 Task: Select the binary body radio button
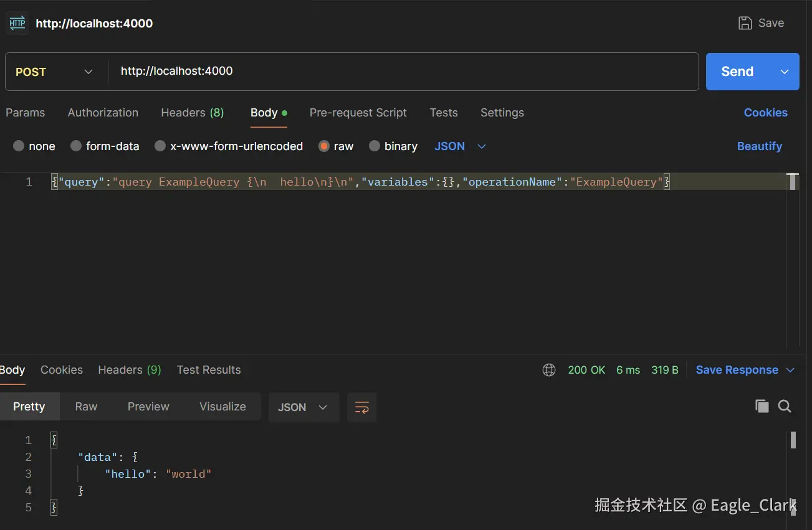pos(374,146)
